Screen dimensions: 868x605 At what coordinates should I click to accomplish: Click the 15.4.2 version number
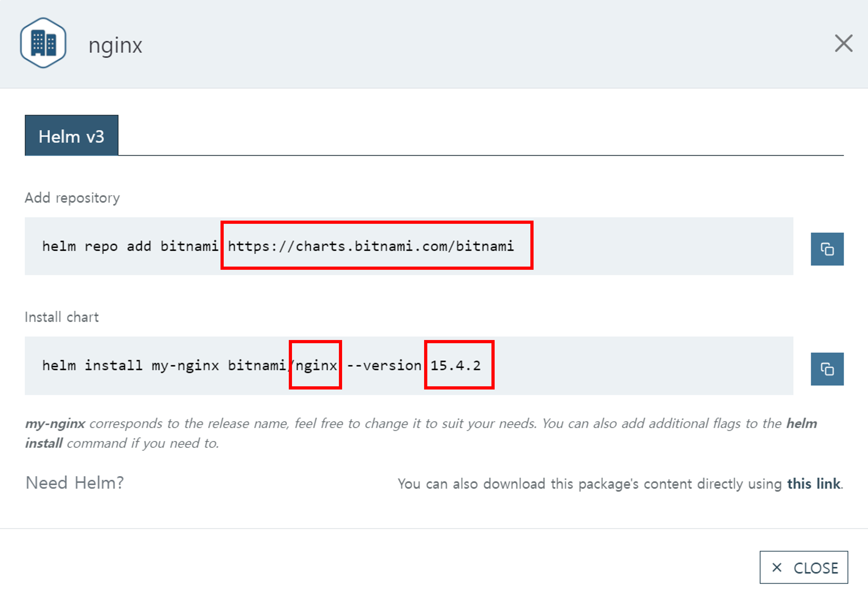click(455, 365)
